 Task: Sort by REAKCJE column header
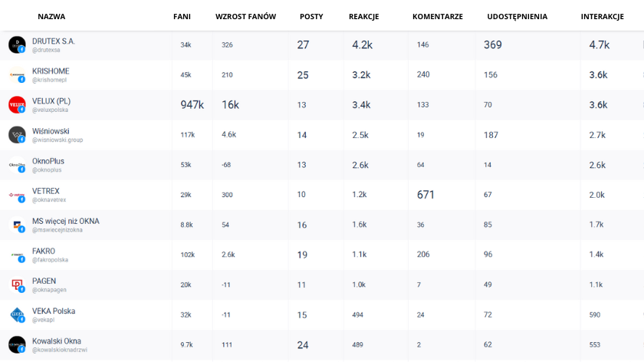pos(363,16)
